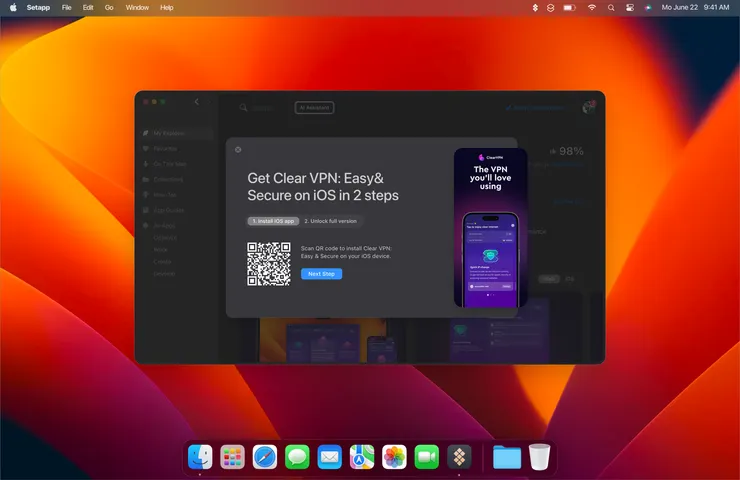Click the Next Step button
Screen dimensions: 740x480
[x=321, y=274]
